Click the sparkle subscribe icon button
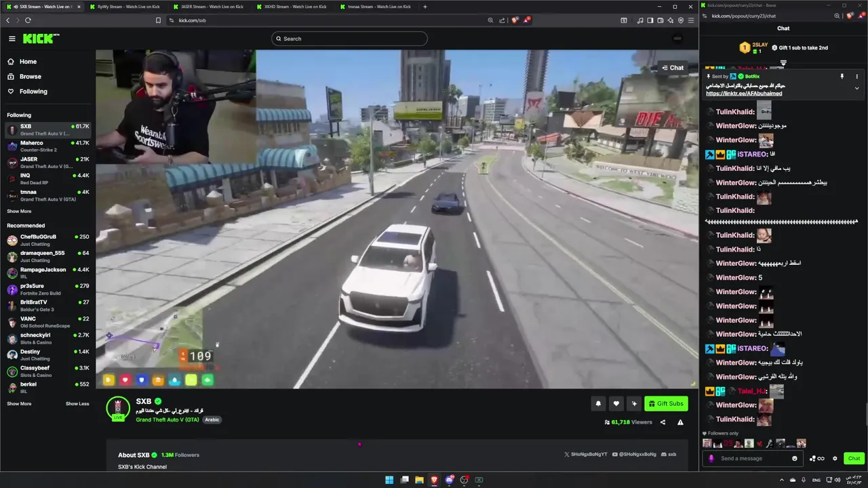Viewport: 868px width, 488px height. coord(633,403)
